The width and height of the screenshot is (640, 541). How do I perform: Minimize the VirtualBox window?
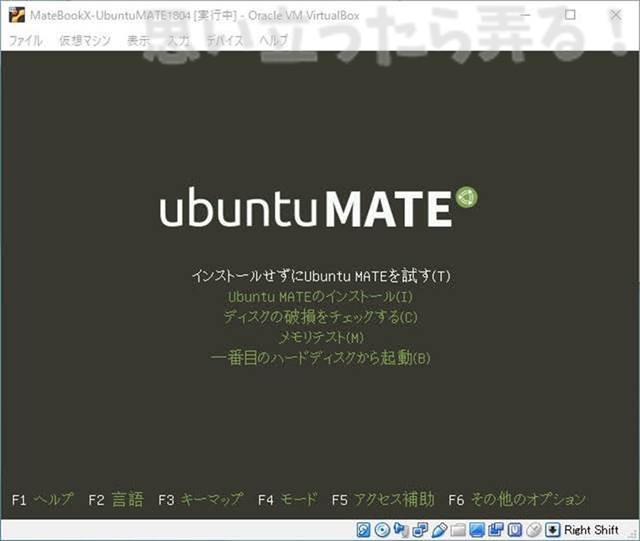point(525,15)
